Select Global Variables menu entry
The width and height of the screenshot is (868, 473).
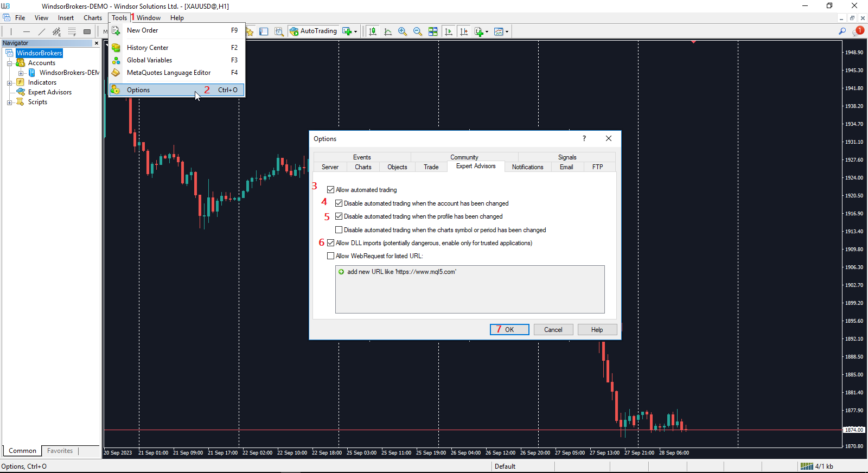[176, 60]
